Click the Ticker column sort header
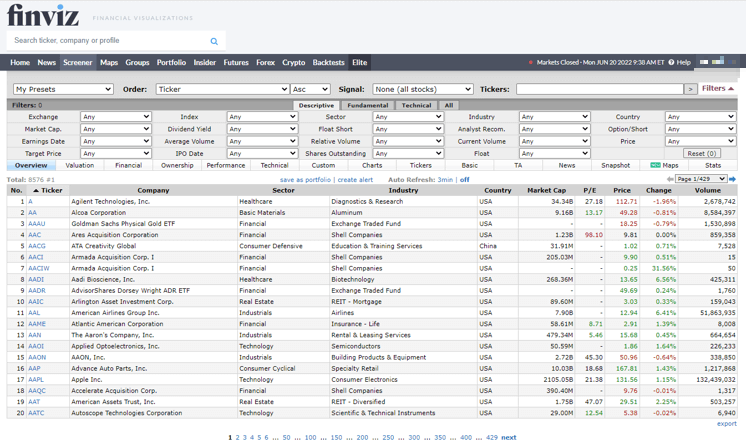 (48, 190)
